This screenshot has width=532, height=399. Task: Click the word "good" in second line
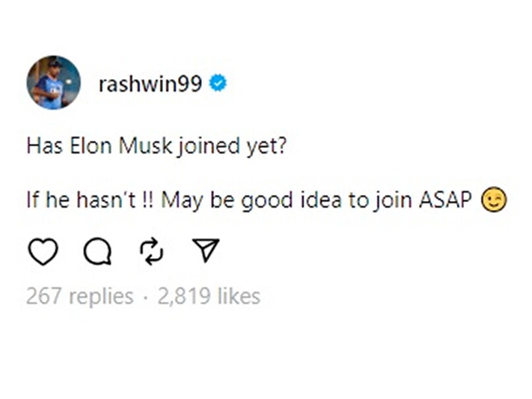click(266, 200)
